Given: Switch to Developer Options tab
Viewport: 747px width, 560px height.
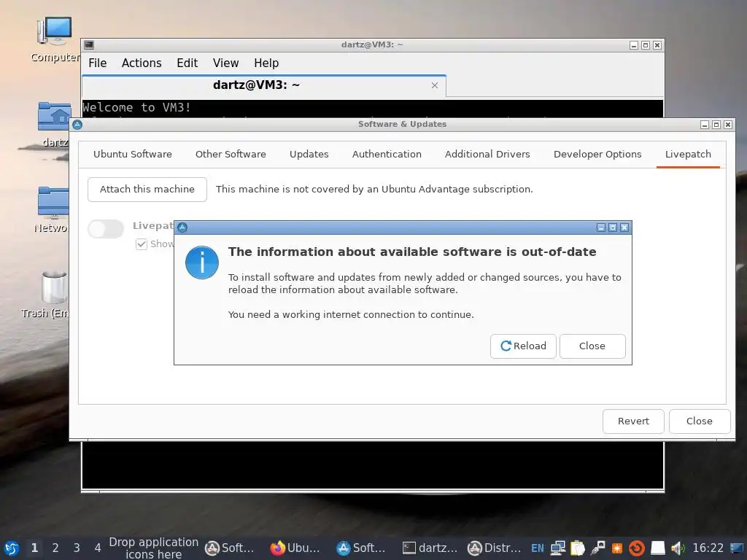Looking at the screenshot, I should (x=597, y=154).
